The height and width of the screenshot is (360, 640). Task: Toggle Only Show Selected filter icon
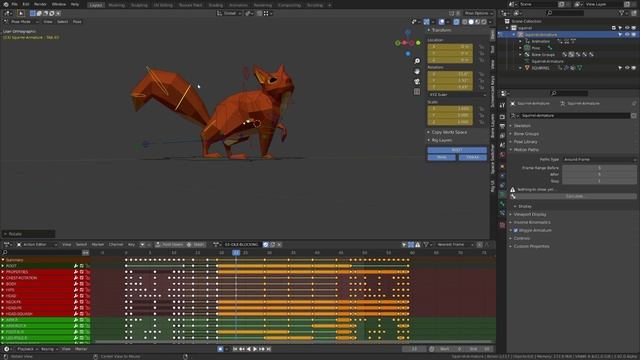[x=404, y=244]
